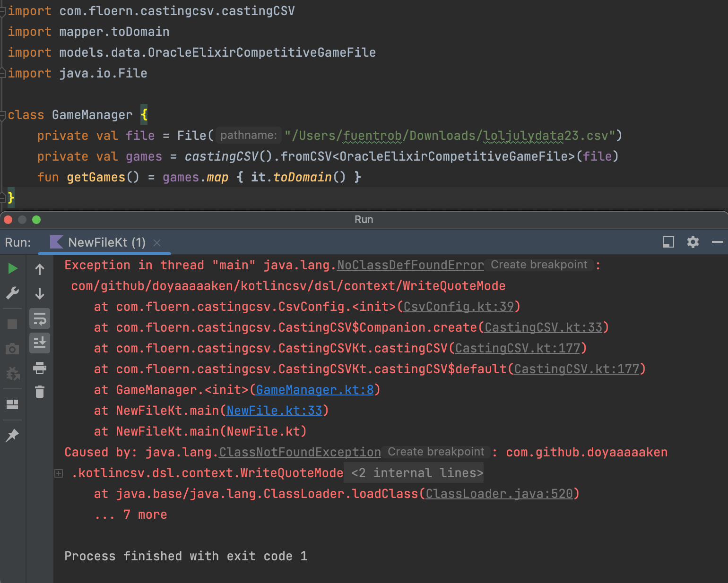Viewport: 728px width, 583px height.
Task: Navigate to CastingCSV.kt:33 link
Action: click(544, 327)
